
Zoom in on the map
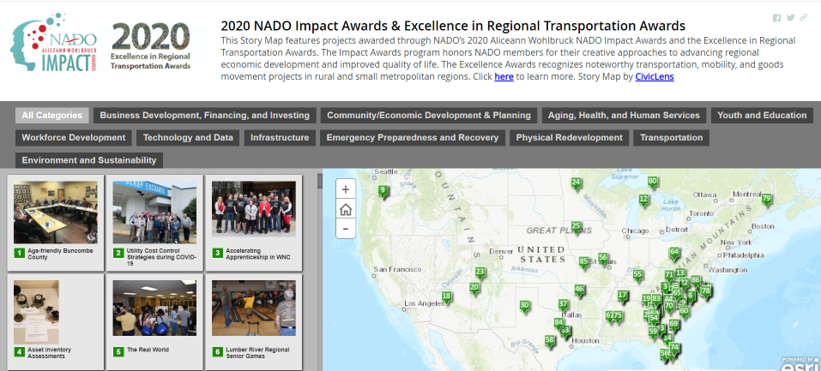[345, 189]
